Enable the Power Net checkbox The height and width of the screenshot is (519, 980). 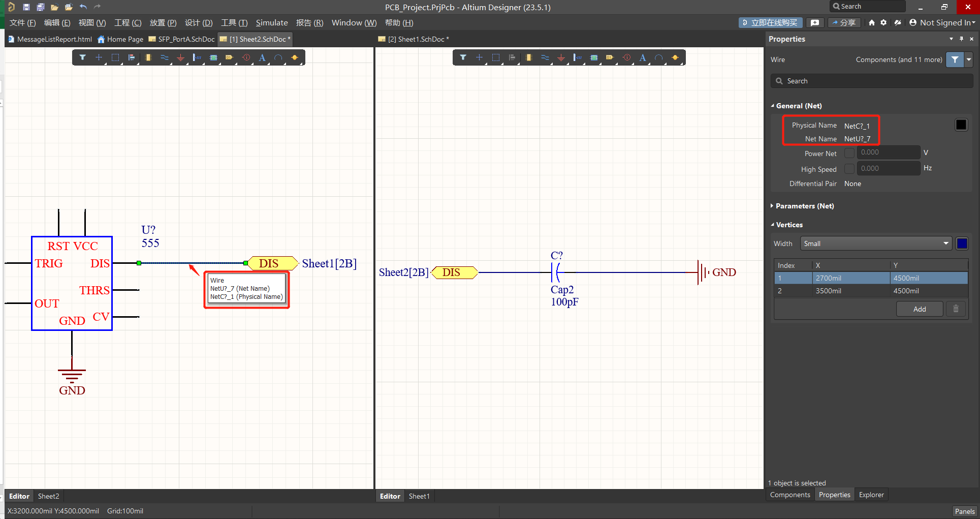849,153
